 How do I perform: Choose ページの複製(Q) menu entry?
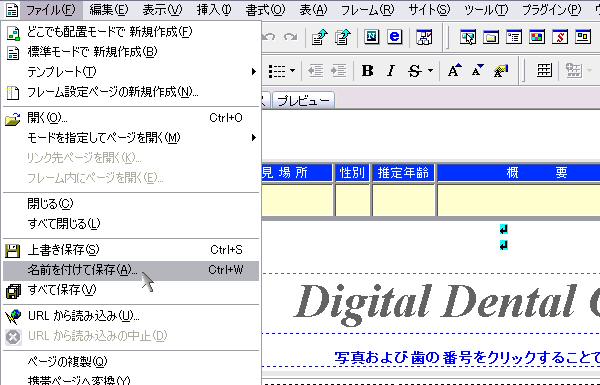[x=131, y=361]
